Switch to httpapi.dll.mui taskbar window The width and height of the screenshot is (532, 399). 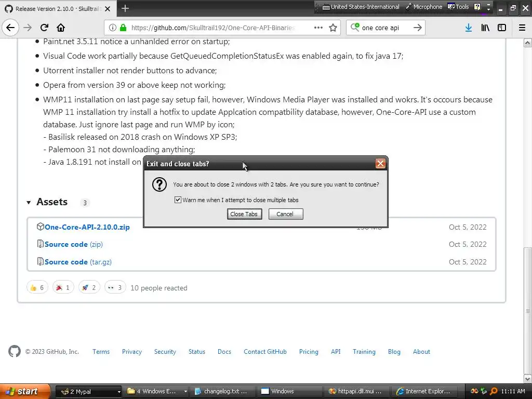(x=355, y=391)
